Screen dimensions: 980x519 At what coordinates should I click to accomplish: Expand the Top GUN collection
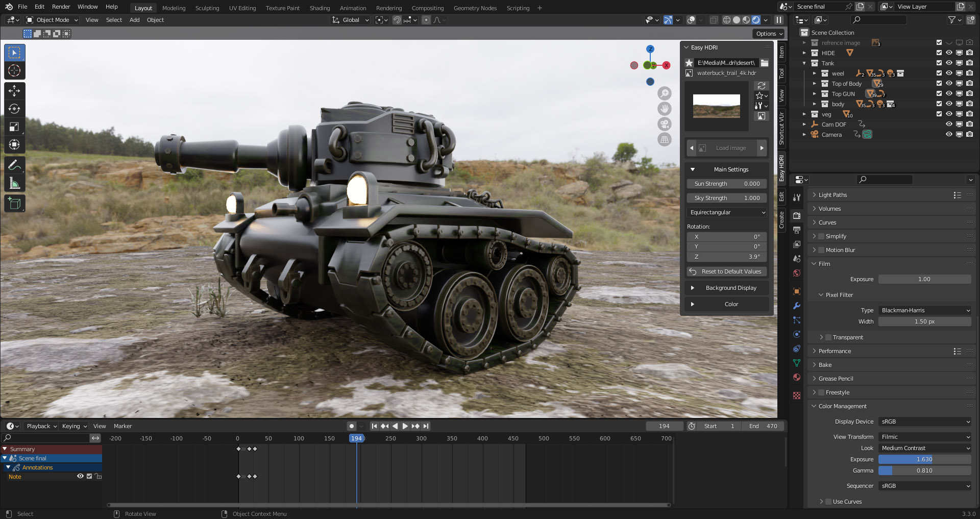(x=814, y=93)
